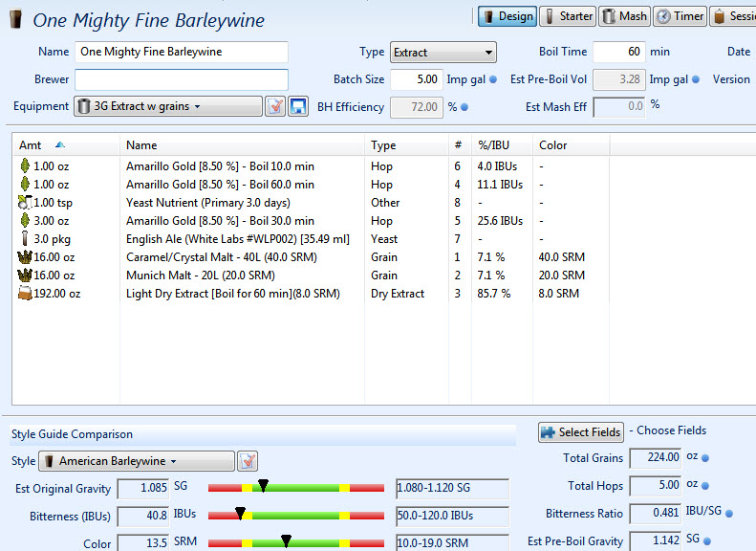Click the Batch Size field
The width and height of the screenshot is (756, 551).
click(x=416, y=79)
